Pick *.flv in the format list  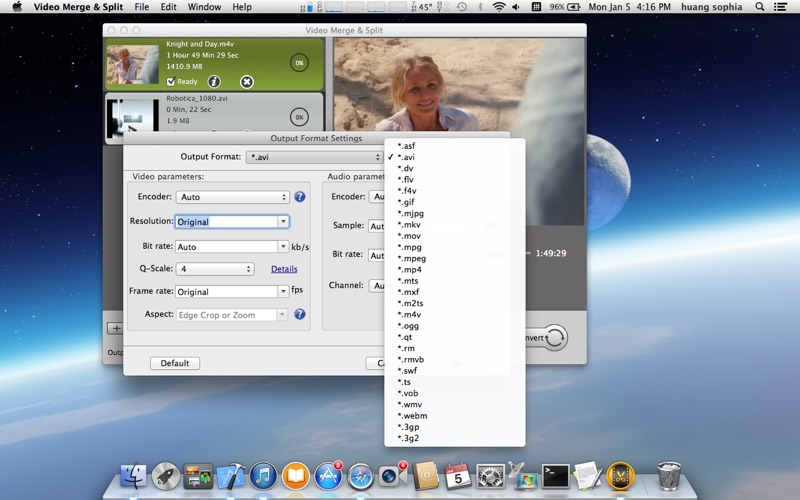(455, 180)
